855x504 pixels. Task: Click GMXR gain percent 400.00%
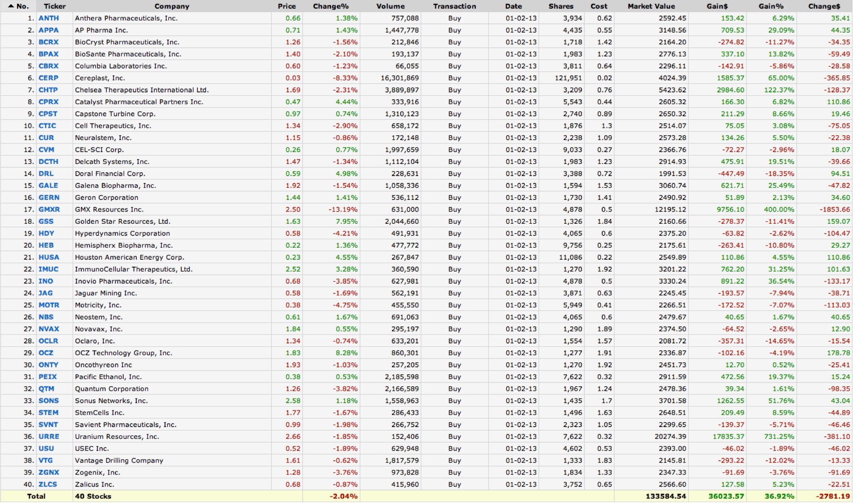(x=778, y=210)
